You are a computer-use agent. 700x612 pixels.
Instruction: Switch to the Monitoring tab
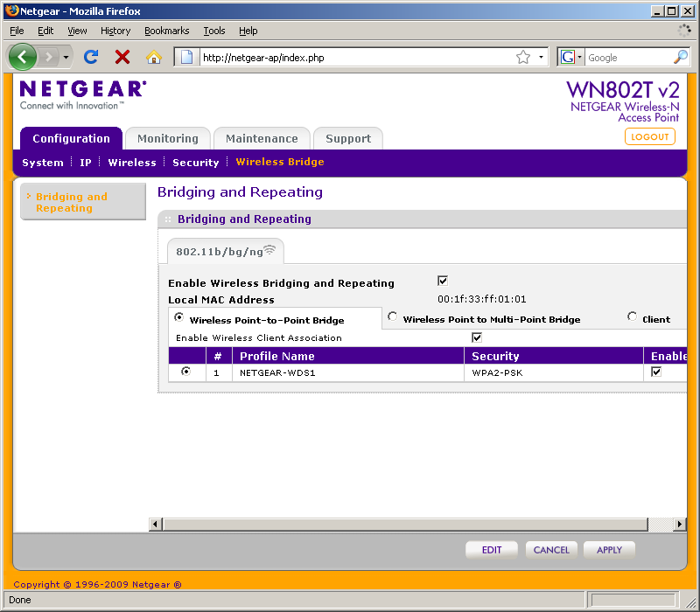tap(168, 138)
